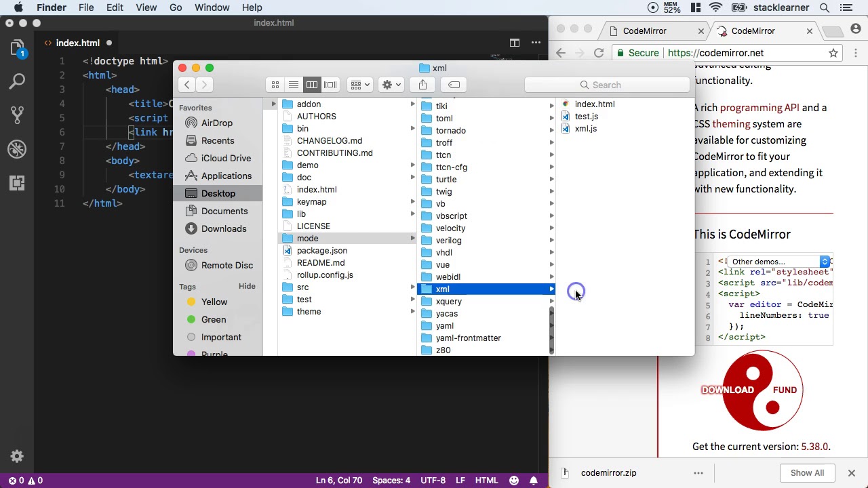Viewport: 868px width, 488px height.
Task: Expand the keymap folder arrow
Action: click(412, 201)
